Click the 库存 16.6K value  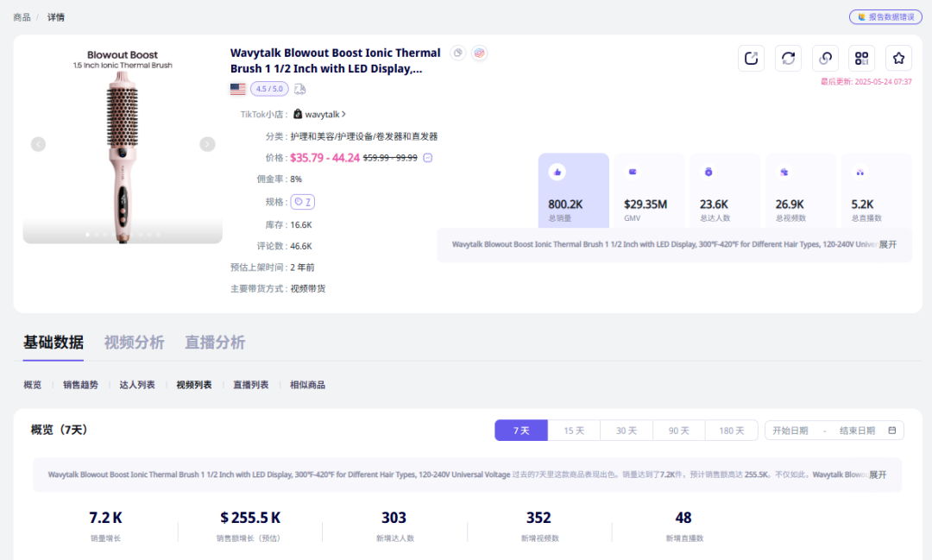[x=301, y=224]
